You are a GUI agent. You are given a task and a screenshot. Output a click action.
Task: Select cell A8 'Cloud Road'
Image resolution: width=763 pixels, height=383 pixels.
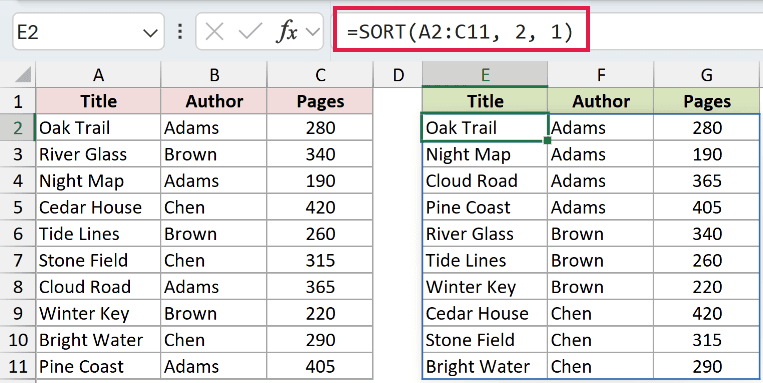[98, 287]
